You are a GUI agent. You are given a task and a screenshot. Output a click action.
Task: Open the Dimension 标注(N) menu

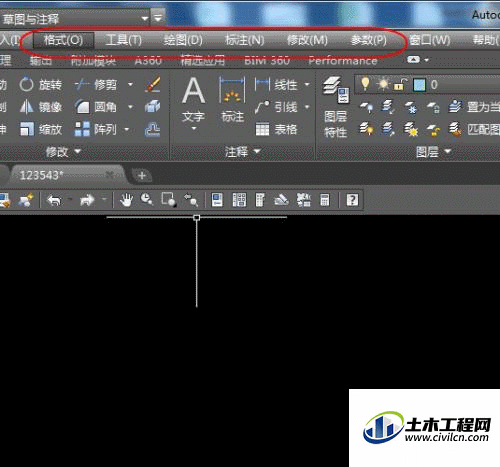[245, 41]
